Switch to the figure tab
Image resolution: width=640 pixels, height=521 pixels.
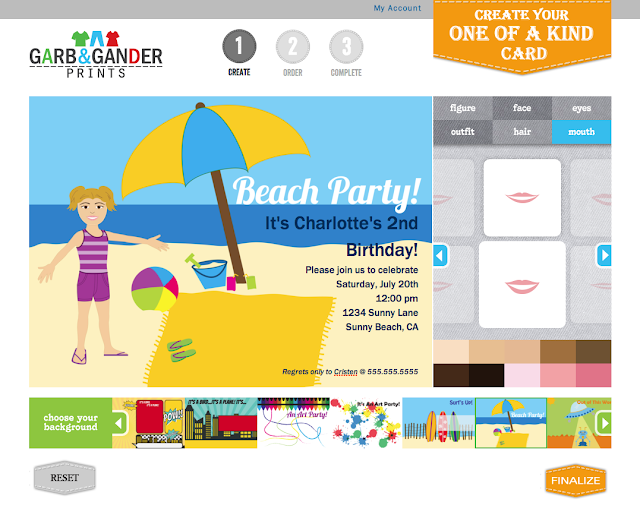(x=463, y=108)
